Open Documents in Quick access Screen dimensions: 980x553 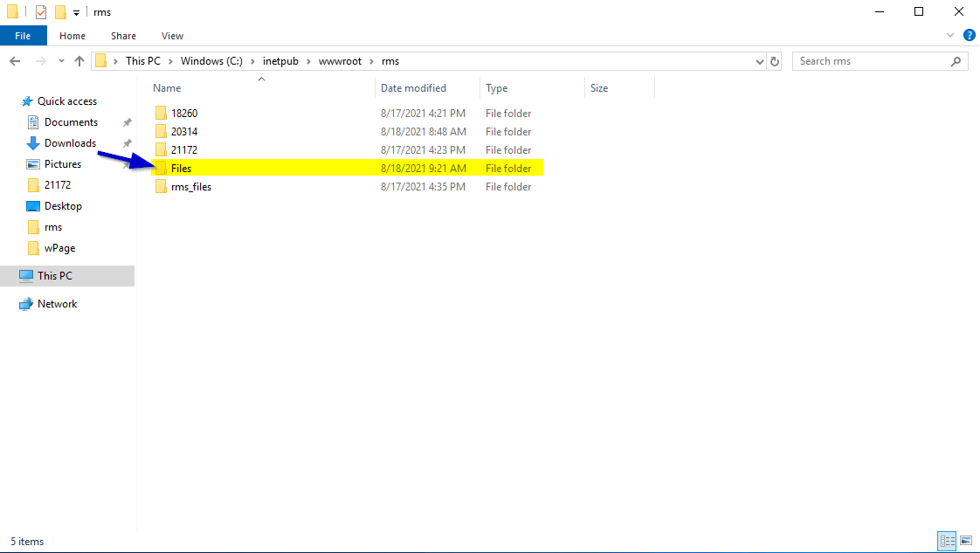pos(72,122)
